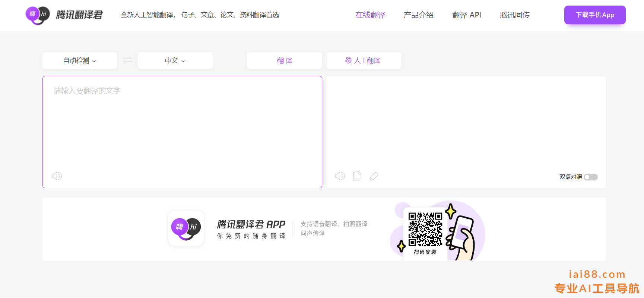
Task: Click the 下载手机App button
Action: (595, 15)
